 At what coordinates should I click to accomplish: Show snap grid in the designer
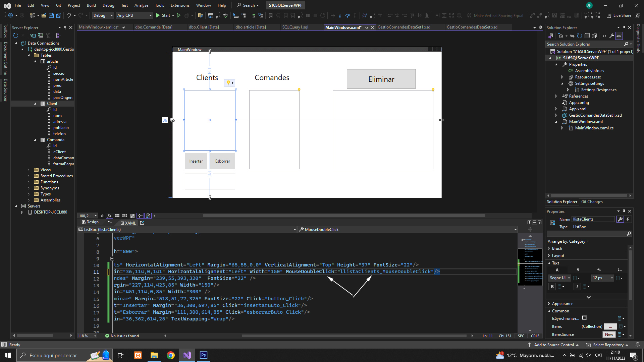[x=117, y=216]
